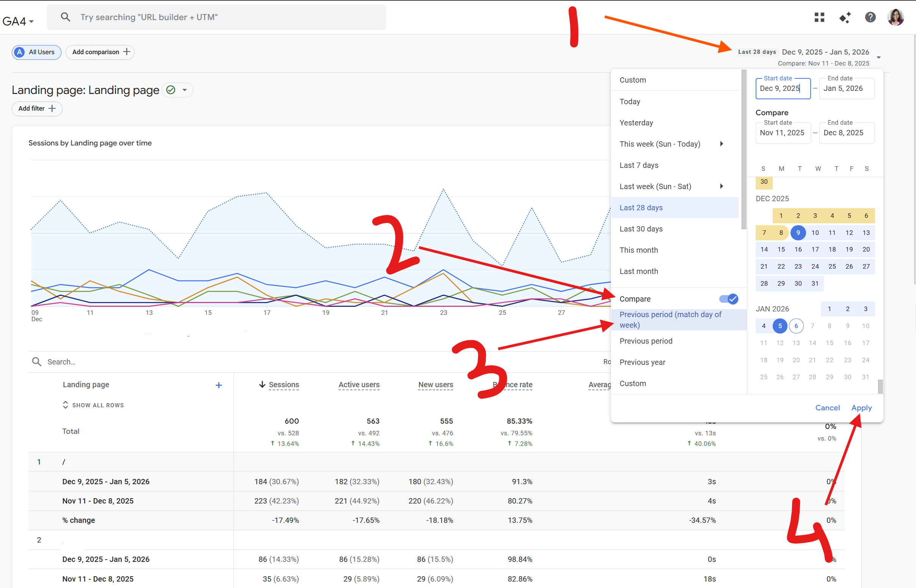Expand Last week submenu arrow

tap(721, 186)
